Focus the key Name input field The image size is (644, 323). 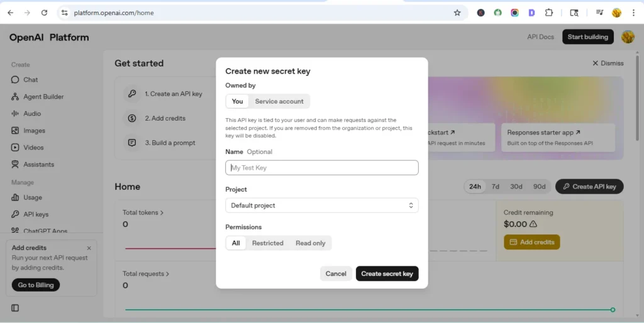[x=322, y=167]
